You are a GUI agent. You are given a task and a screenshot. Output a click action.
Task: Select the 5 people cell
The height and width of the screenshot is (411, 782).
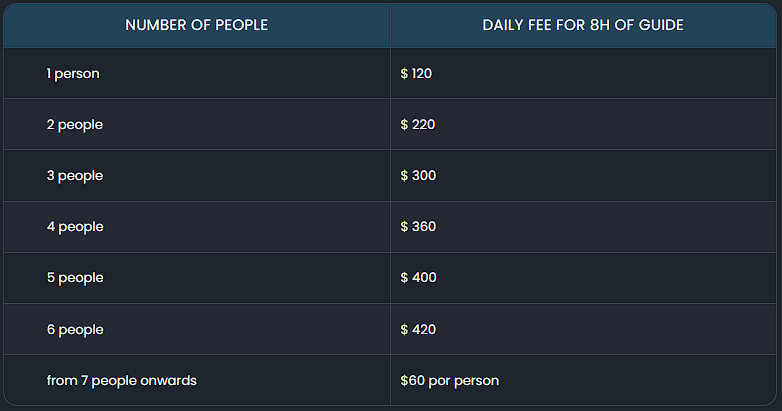196,278
